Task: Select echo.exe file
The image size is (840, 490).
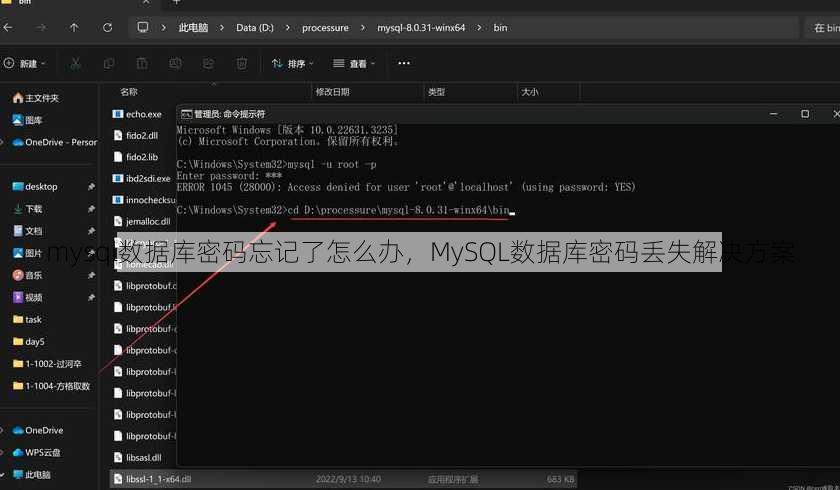Action: tap(137, 114)
